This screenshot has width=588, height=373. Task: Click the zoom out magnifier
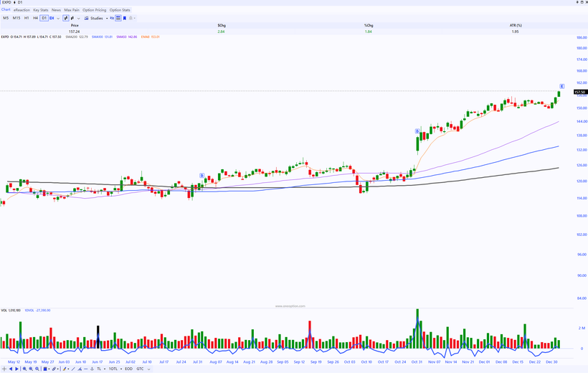tap(31, 369)
